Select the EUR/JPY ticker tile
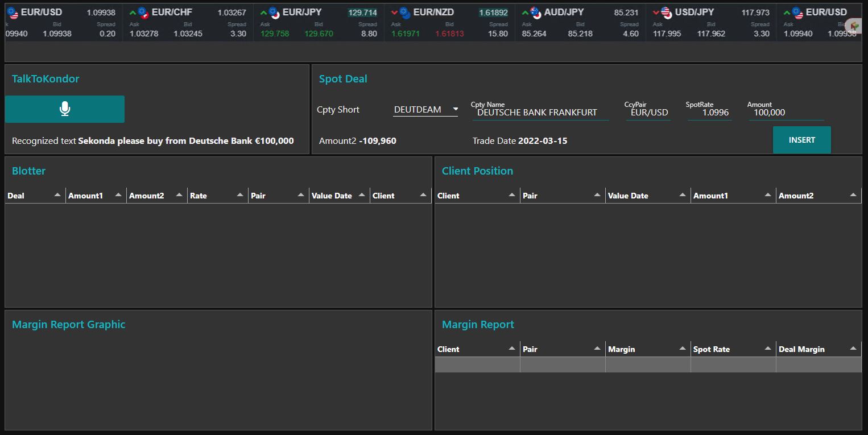 [319, 23]
